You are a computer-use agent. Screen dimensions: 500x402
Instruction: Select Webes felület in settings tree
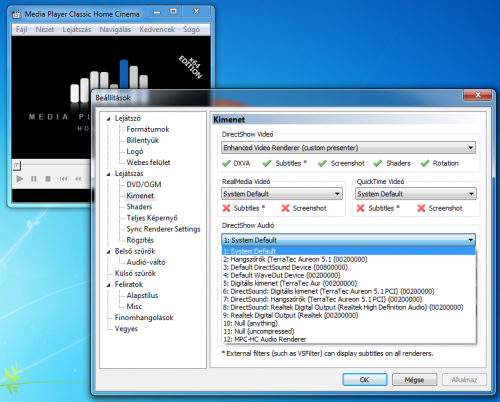point(148,162)
